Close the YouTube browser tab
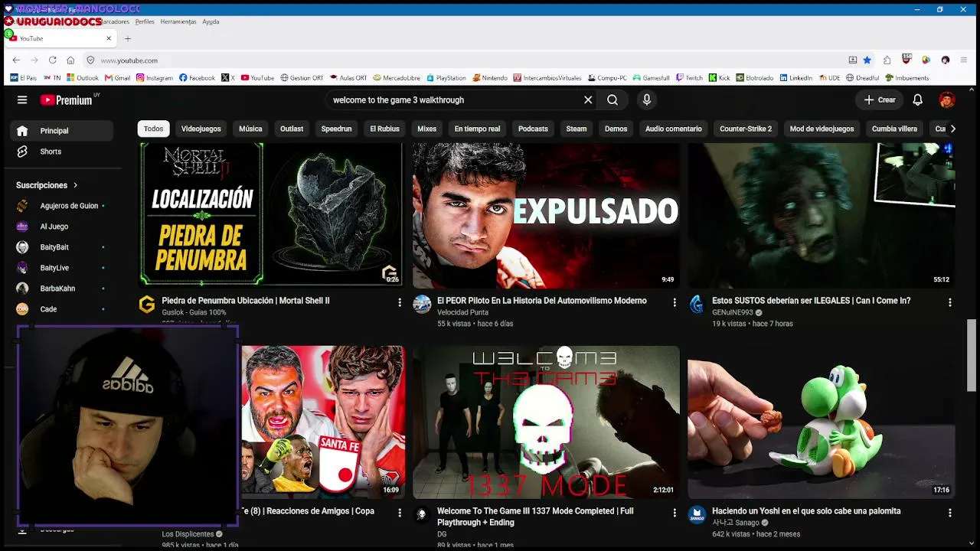980x551 pixels. click(109, 38)
